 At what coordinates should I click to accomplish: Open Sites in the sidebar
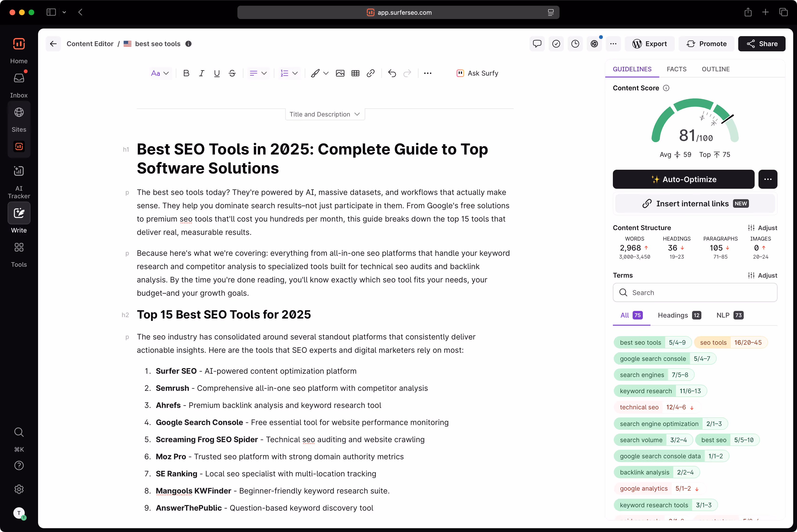[x=19, y=119]
